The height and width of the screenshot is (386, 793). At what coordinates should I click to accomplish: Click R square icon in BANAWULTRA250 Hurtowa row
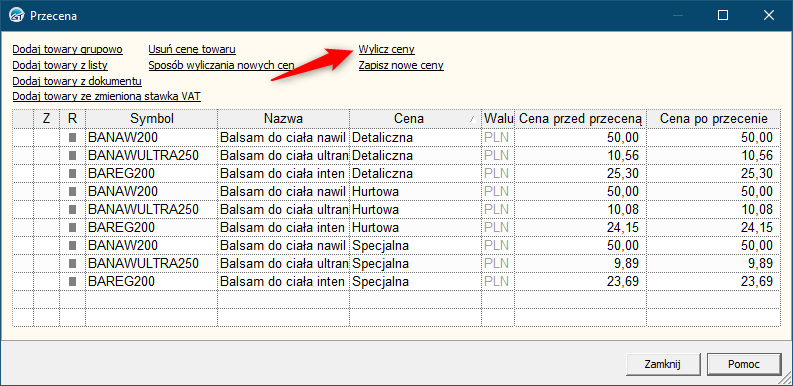(72, 209)
